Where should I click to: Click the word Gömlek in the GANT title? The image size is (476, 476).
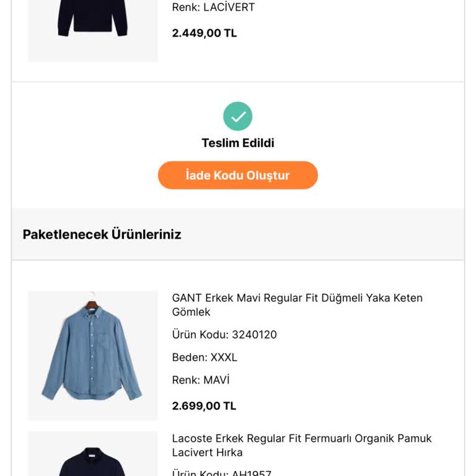[192, 312]
